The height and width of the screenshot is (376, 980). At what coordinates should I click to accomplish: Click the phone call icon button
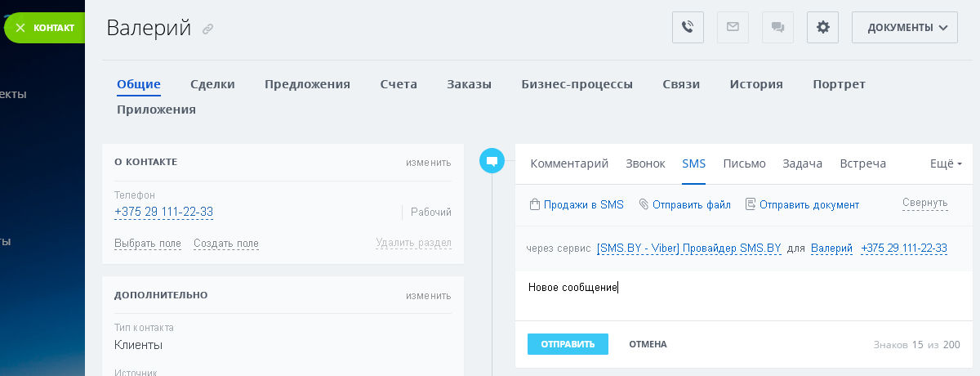(x=688, y=27)
